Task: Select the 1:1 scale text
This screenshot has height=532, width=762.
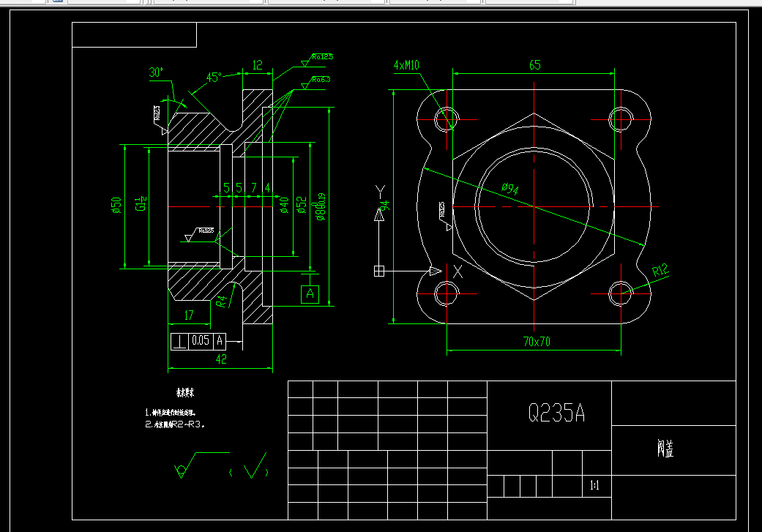Action: tap(594, 485)
